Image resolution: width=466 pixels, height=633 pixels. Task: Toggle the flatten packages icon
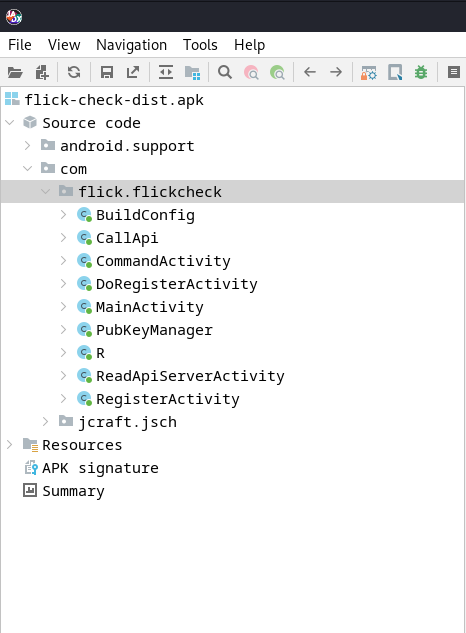coord(192,73)
